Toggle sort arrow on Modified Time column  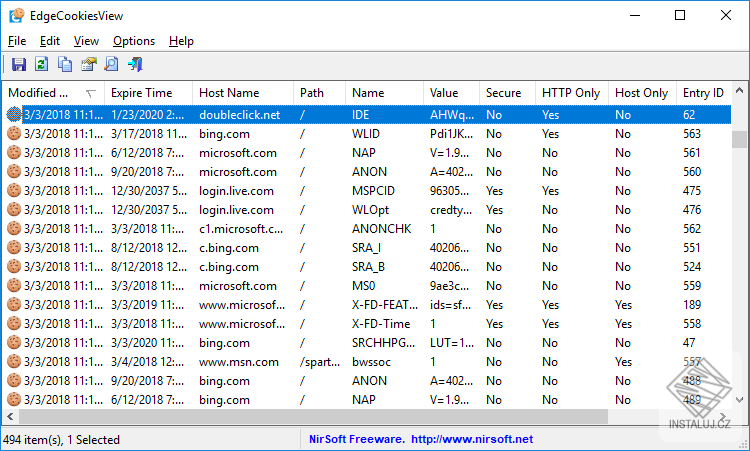pos(91,93)
